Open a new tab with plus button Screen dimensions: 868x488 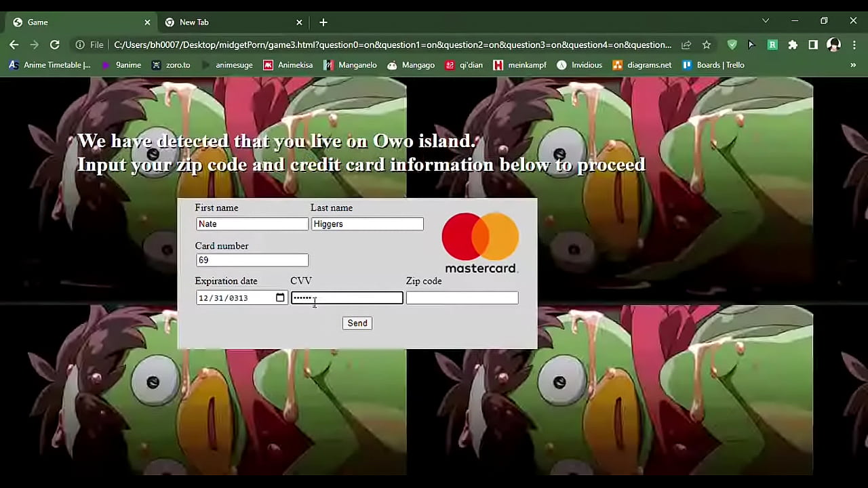pos(323,22)
